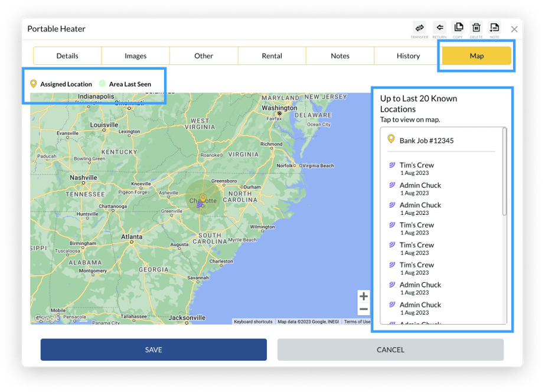
Task: Open the Rental tab
Action: (272, 55)
